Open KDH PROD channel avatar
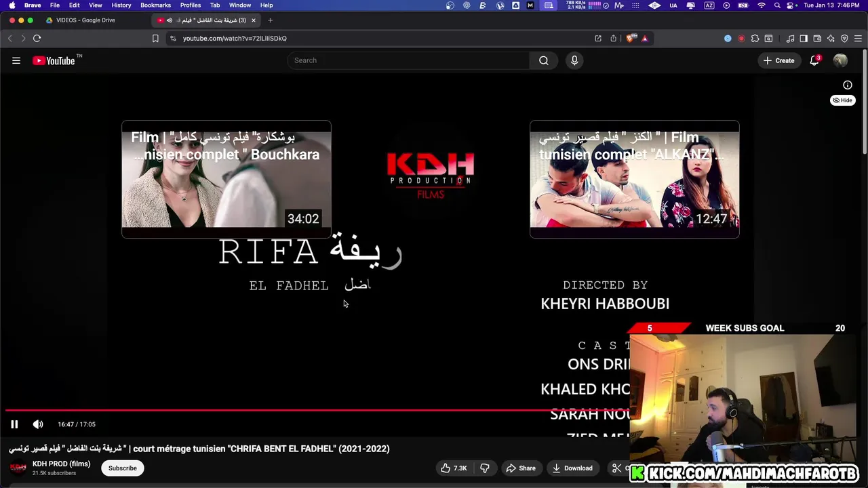This screenshot has width=868, height=488. click(x=18, y=468)
